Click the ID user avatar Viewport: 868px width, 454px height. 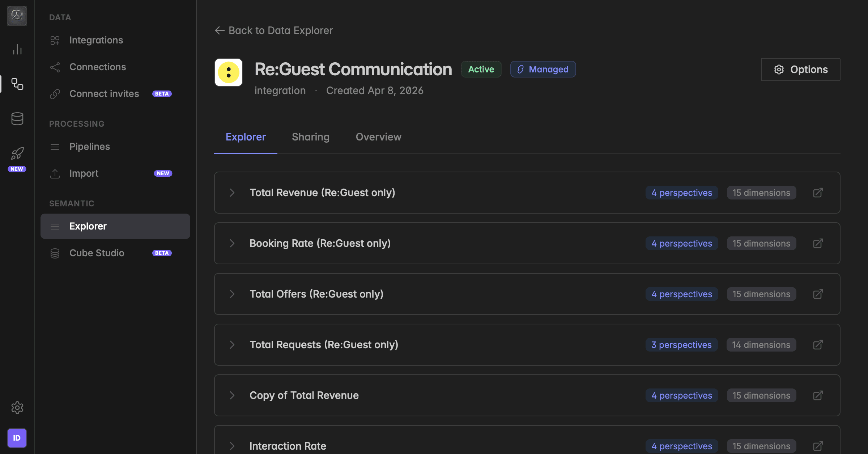17,438
